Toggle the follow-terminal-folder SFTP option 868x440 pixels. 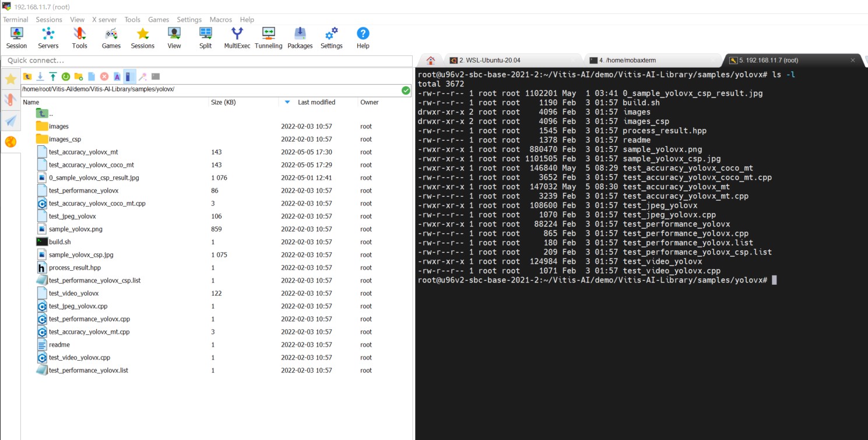coord(129,76)
